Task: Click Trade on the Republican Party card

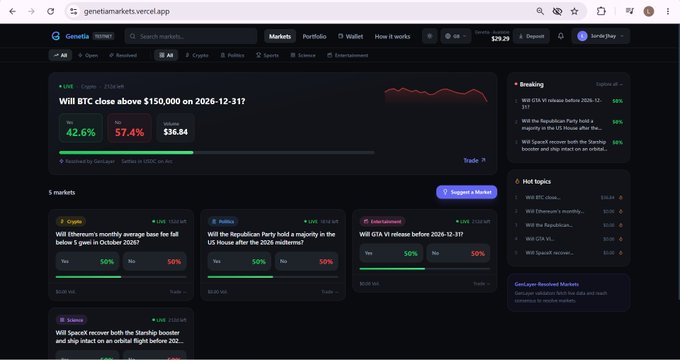Action: coord(330,292)
